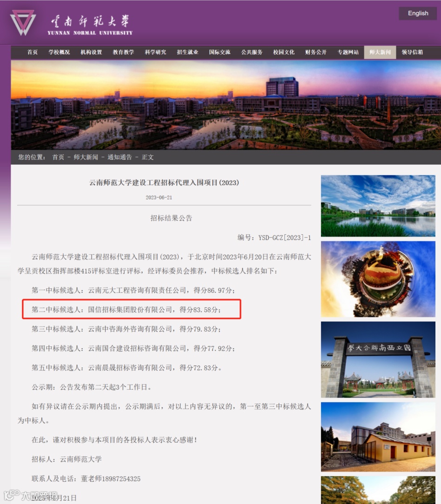Click the 第三中标候选人 云南中咨海外咨询 line
Screen dimensions: 441x504
coord(126,329)
